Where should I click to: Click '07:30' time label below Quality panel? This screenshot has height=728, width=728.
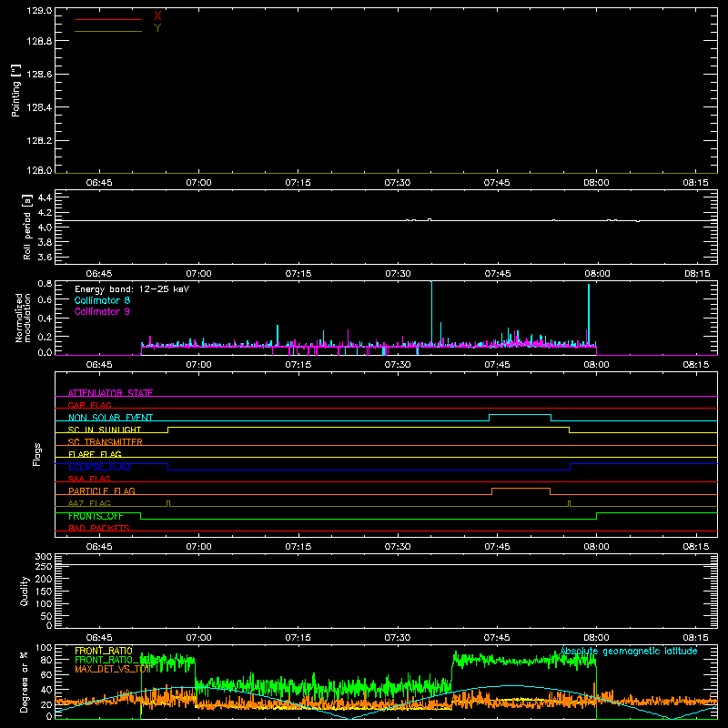pyautogui.click(x=398, y=638)
